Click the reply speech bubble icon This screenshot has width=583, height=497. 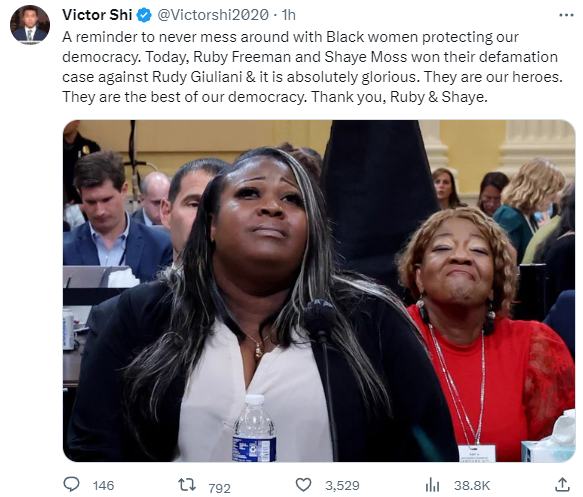[x=72, y=484]
